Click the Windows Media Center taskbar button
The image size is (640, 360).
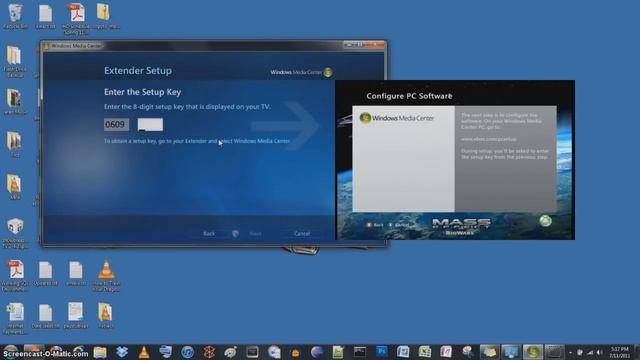(x=533, y=351)
